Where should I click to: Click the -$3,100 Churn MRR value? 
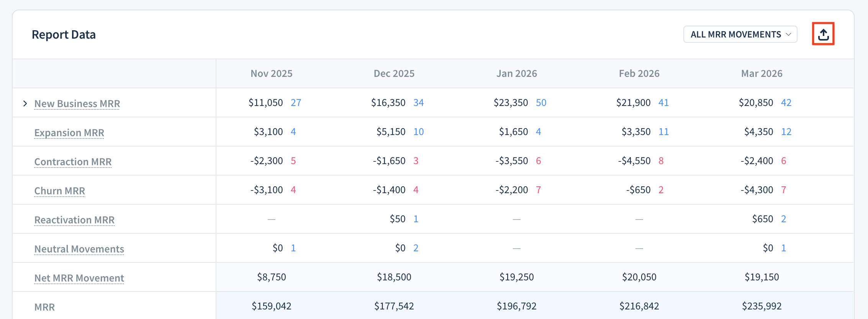coord(267,190)
